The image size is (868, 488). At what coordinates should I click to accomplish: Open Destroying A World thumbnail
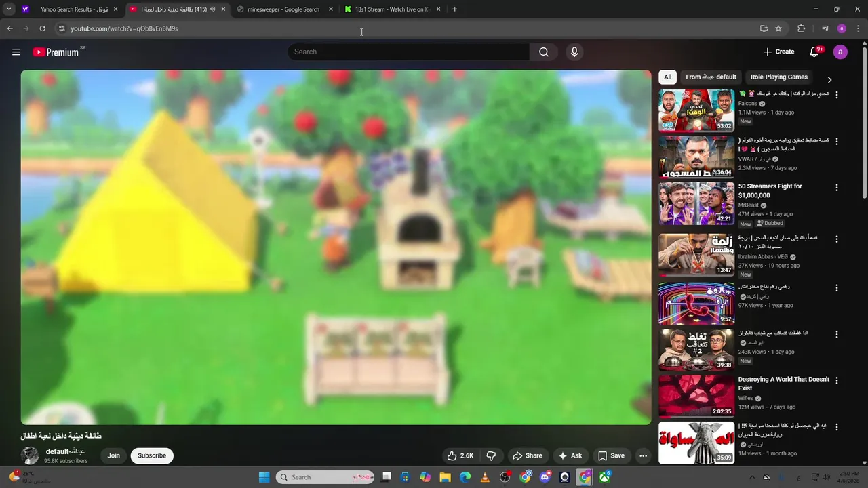point(696,396)
